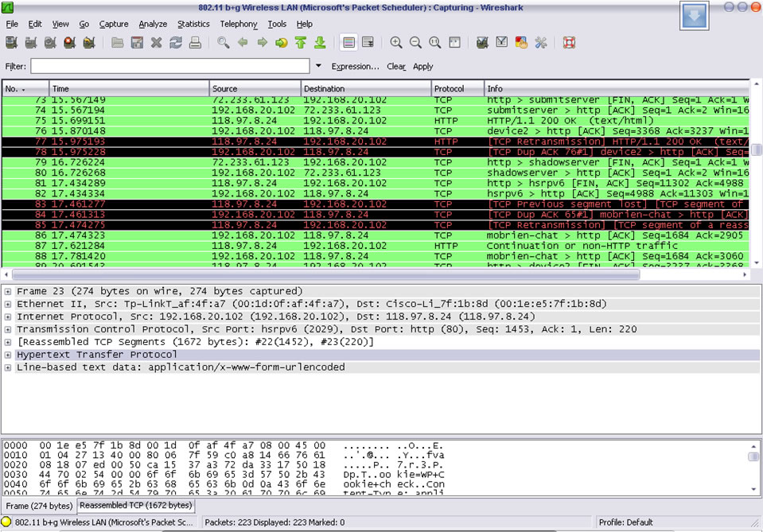Go forward in packet history arrow
Viewport: 763px width, 532px height.
tap(263, 43)
